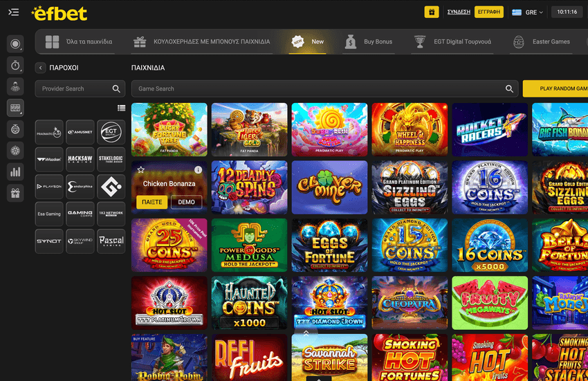
Task: Open Rocket Racers game thumbnail
Action: tap(490, 130)
